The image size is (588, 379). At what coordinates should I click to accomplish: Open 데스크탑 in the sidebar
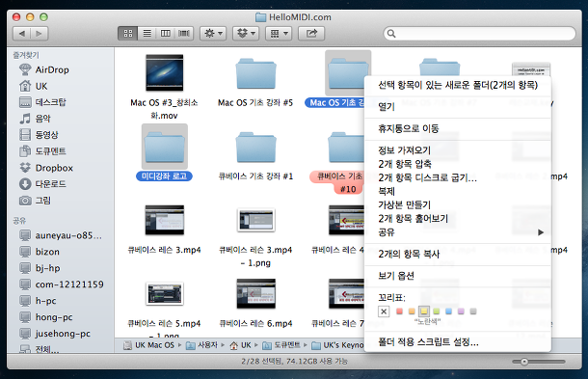point(42,102)
